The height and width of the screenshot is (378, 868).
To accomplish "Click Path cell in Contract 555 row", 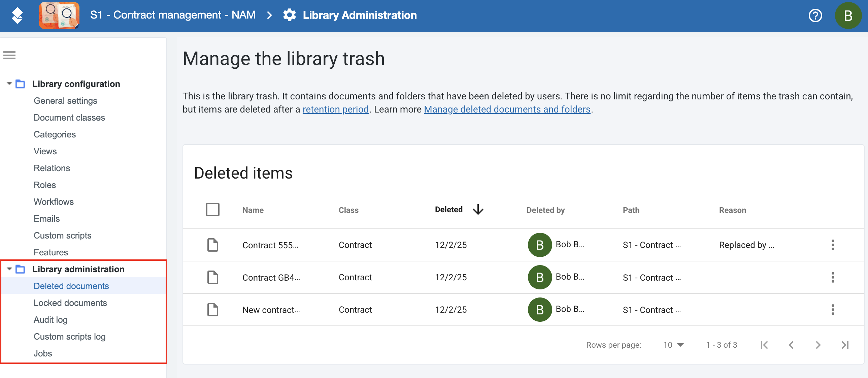I will (652, 245).
